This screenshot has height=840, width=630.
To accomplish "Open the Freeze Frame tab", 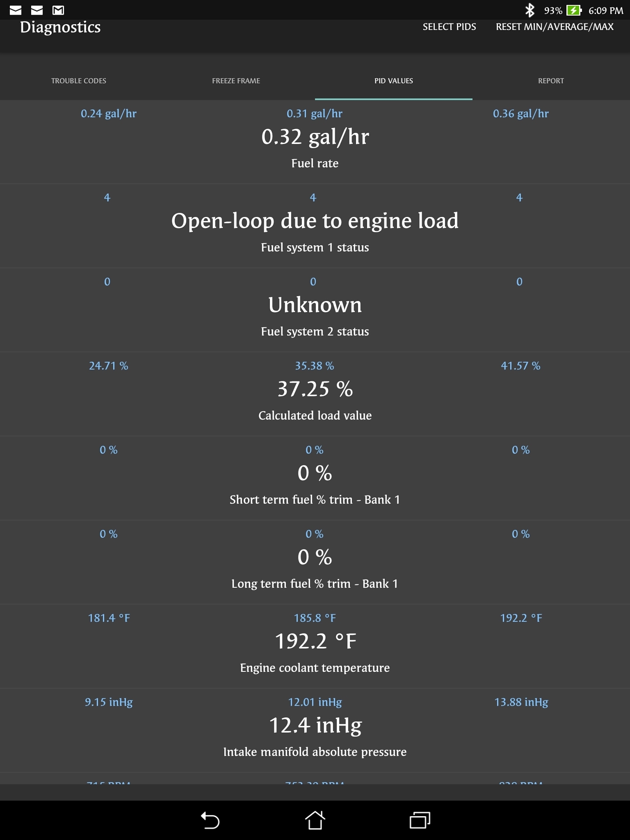I will tap(236, 81).
